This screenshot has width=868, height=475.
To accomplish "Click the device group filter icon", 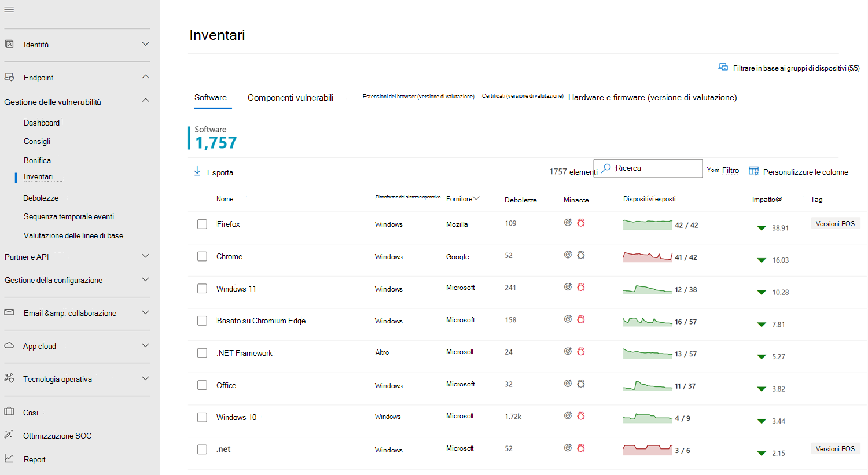I will 723,67.
